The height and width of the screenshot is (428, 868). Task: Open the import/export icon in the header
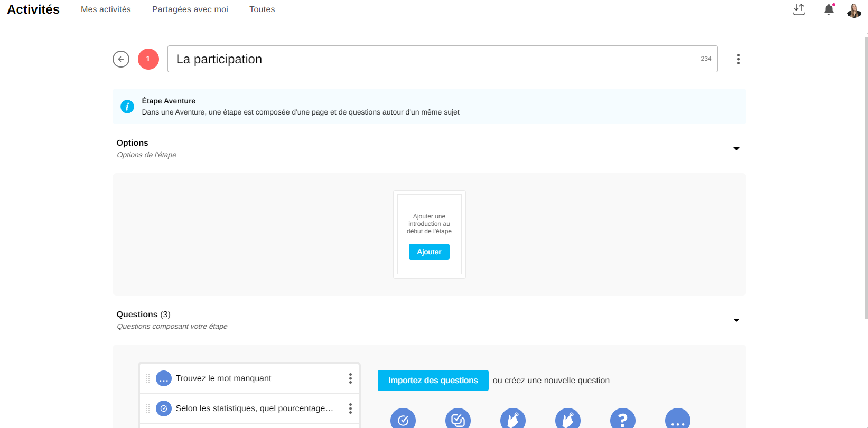coord(798,9)
